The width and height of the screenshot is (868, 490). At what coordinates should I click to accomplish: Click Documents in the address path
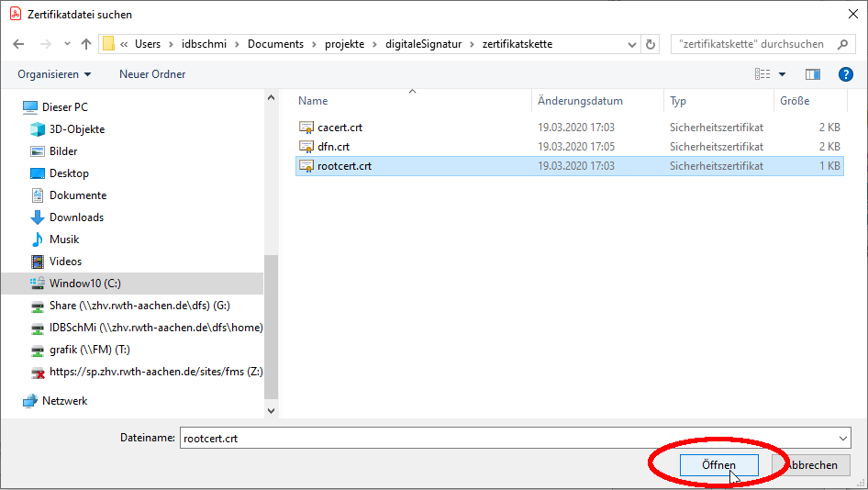click(275, 44)
